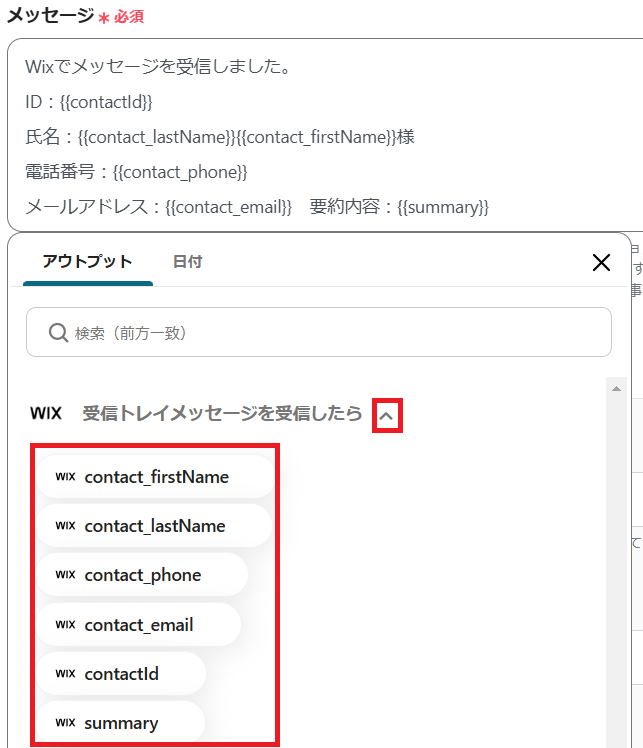643x748 pixels.
Task: Click the scrollbar up arrow in output list
Action: tap(616, 388)
